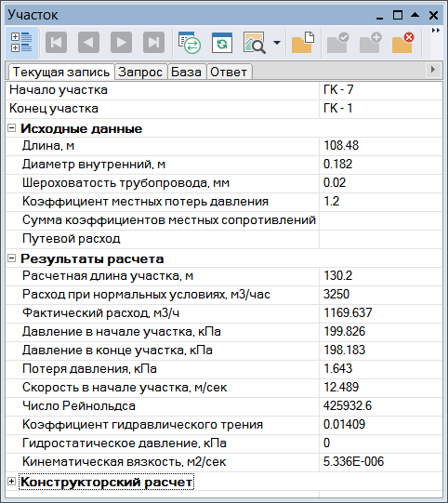
Task: Open the Ответ tab
Action: pos(229,72)
